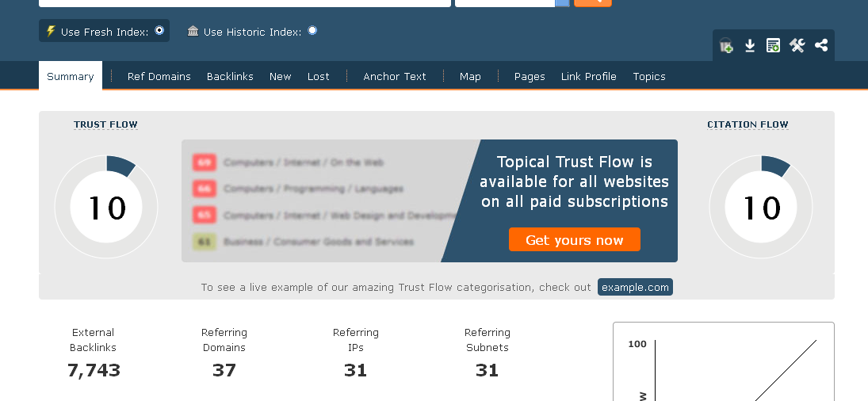
Task: Click the Referring Domains value 37
Action: click(224, 370)
